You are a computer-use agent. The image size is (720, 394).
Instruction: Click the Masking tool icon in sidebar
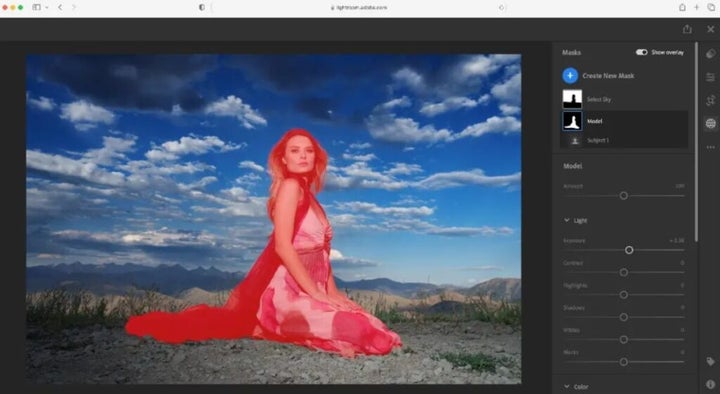point(711,123)
